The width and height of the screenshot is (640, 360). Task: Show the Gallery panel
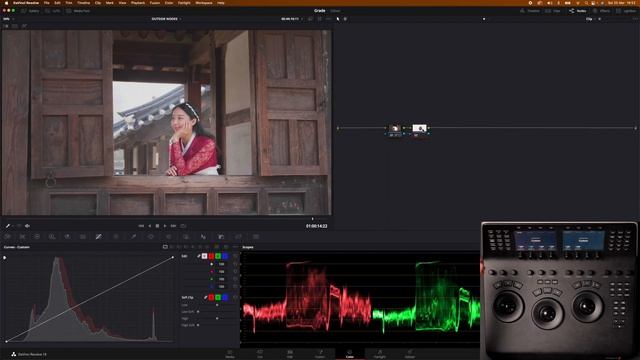click(x=31, y=11)
